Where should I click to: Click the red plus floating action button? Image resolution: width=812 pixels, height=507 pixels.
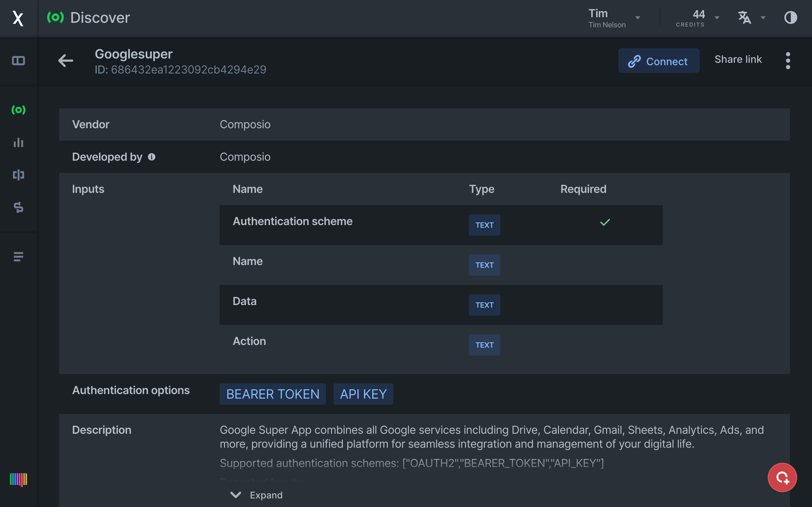782,477
